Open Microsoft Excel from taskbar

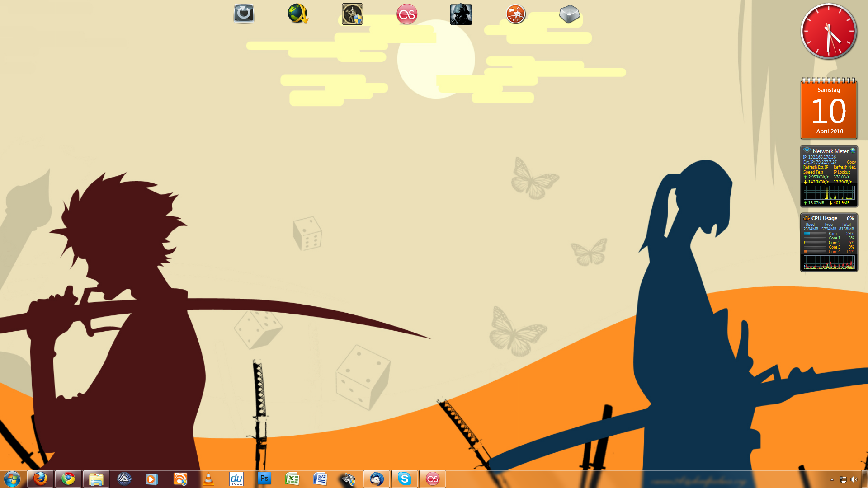(292, 479)
